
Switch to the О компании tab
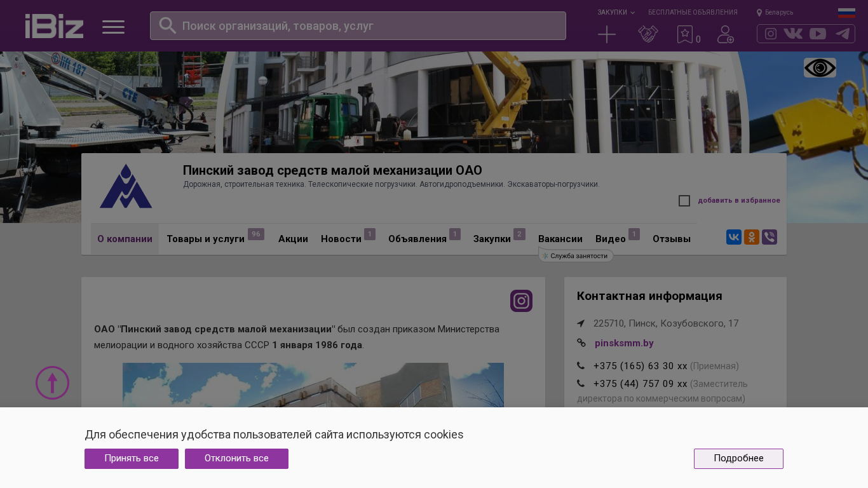pyautogui.click(x=125, y=239)
